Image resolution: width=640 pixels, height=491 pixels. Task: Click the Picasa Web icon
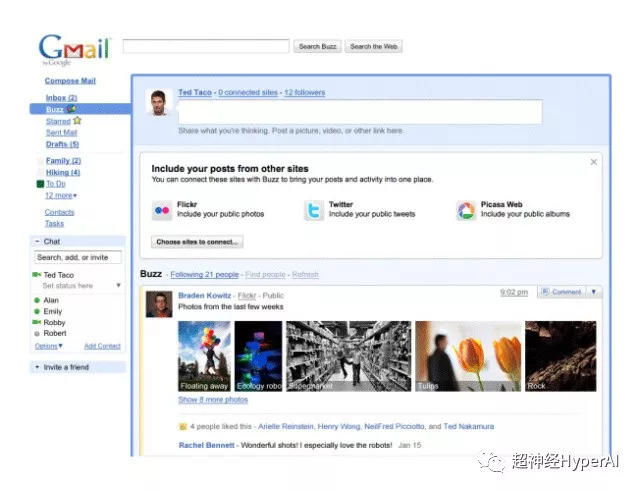click(466, 210)
